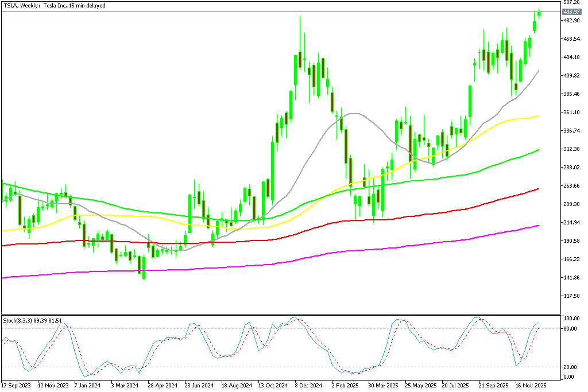Click the TSLA Weekly chart title text
Image resolution: width=588 pixels, height=392 pixels.
pos(55,5)
